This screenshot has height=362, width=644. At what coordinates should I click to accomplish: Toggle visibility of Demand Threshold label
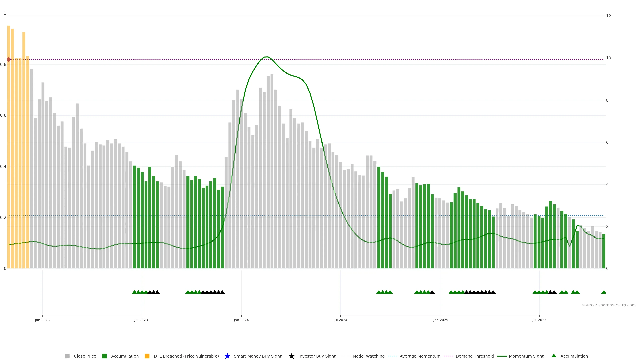(x=474, y=356)
